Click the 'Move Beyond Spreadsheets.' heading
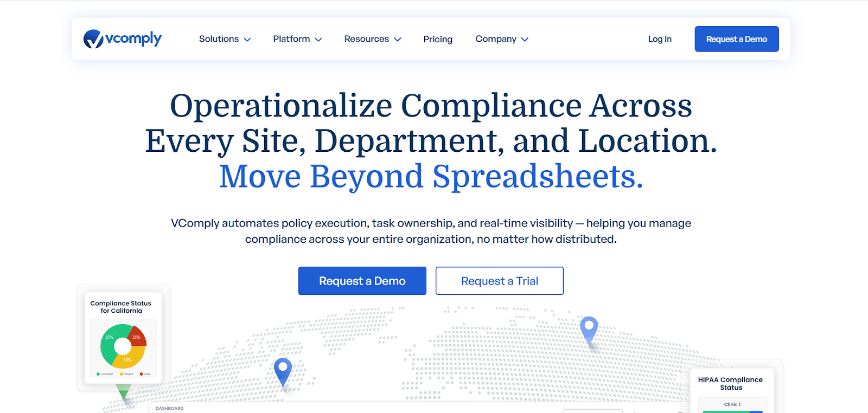 click(x=431, y=177)
